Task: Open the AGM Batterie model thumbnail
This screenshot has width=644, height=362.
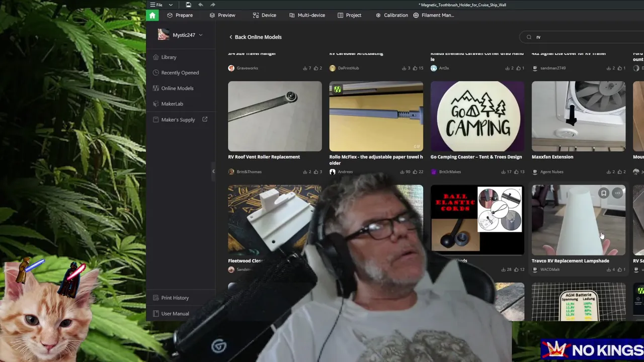Action: [x=579, y=302]
